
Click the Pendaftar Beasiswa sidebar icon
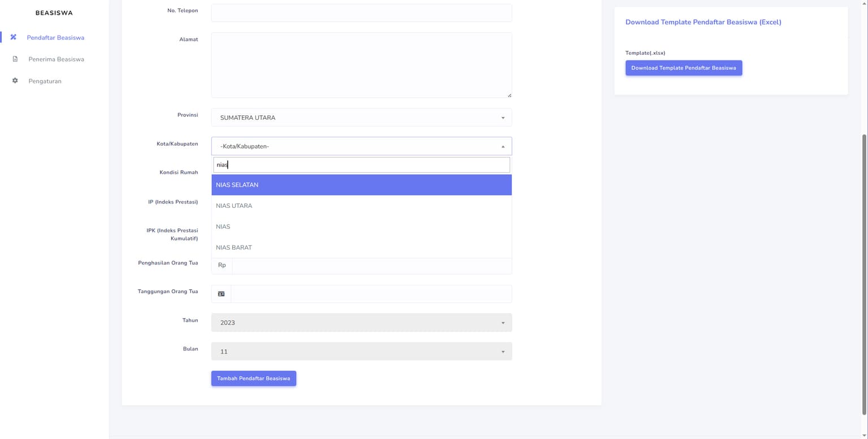coord(14,37)
